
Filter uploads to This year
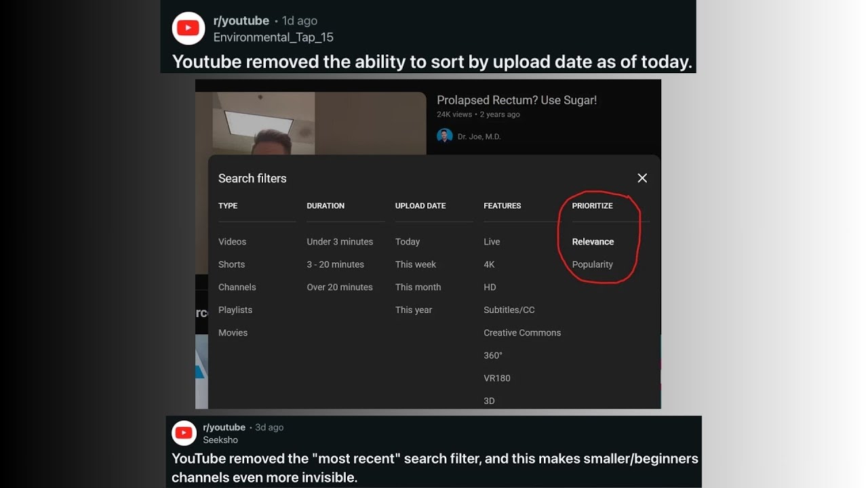(x=414, y=310)
